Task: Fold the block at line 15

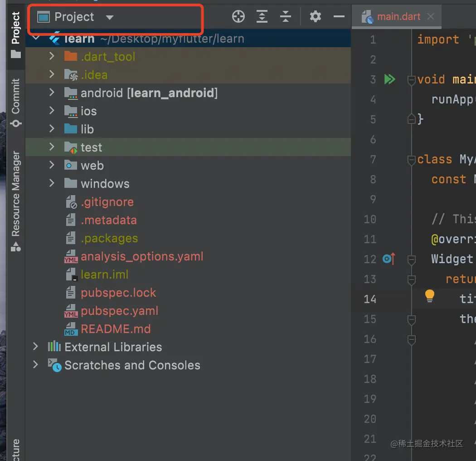Action: pos(411,320)
